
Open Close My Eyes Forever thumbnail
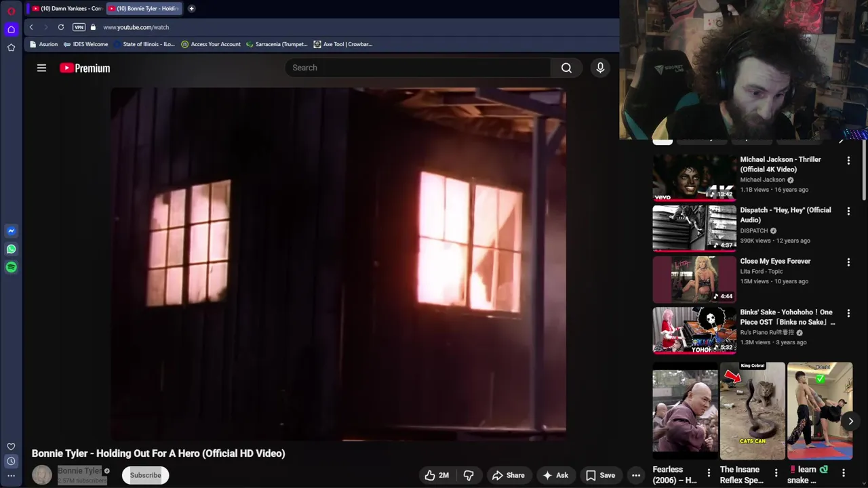(x=694, y=279)
